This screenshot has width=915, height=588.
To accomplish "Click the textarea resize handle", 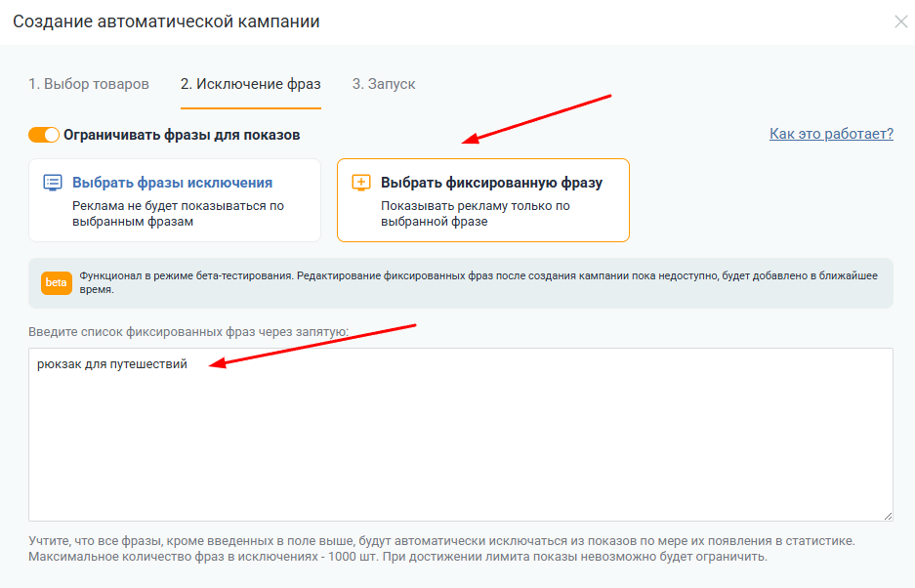I will (x=888, y=516).
